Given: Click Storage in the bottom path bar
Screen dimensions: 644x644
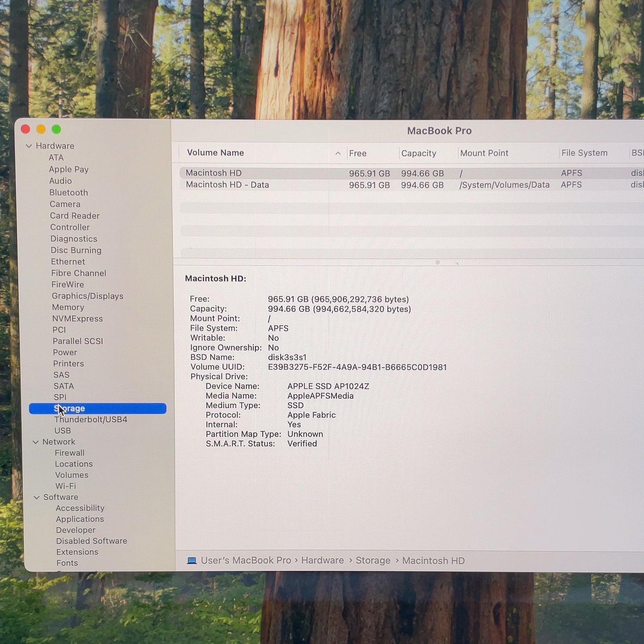Looking at the screenshot, I should (x=373, y=561).
